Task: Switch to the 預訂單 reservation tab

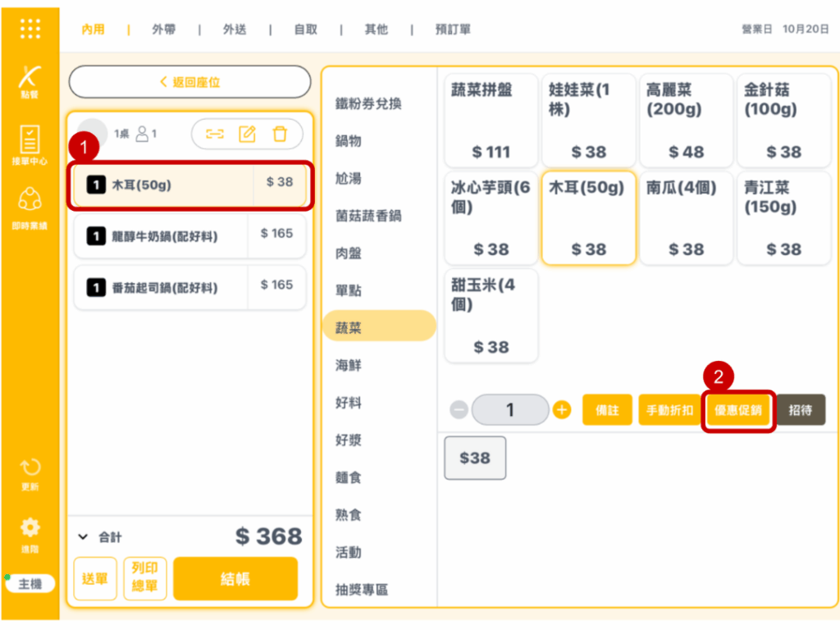Action: [x=453, y=30]
